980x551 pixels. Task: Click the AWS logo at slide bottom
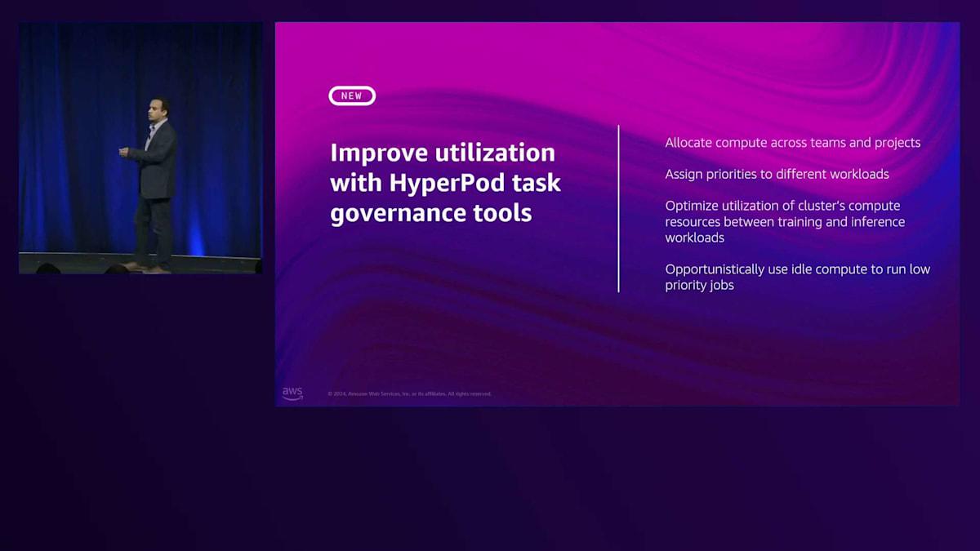[x=292, y=393]
